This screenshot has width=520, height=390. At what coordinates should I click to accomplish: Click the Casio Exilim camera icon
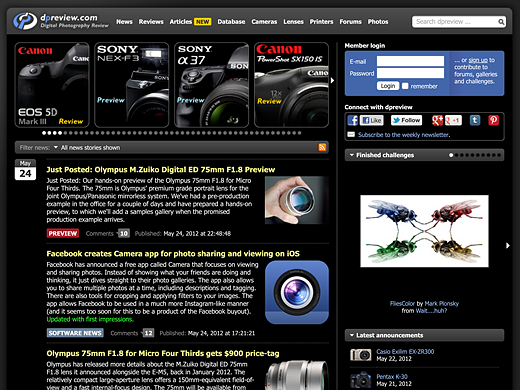click(x=361, y=355)
